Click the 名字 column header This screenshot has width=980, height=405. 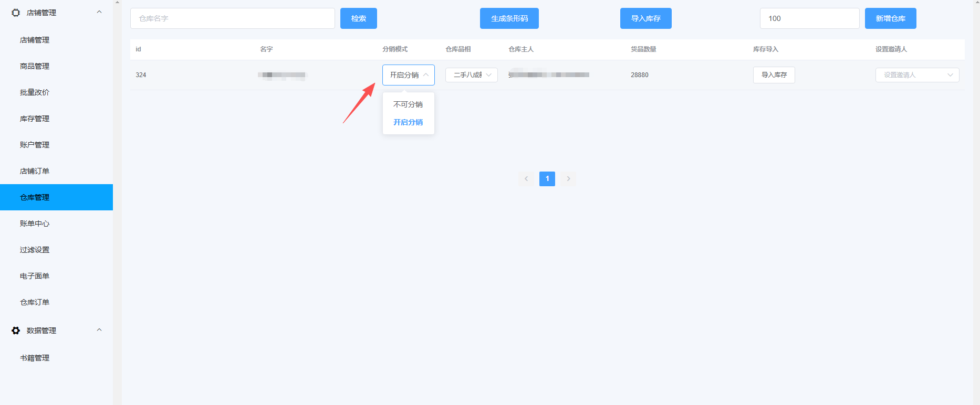pos(266,49)
